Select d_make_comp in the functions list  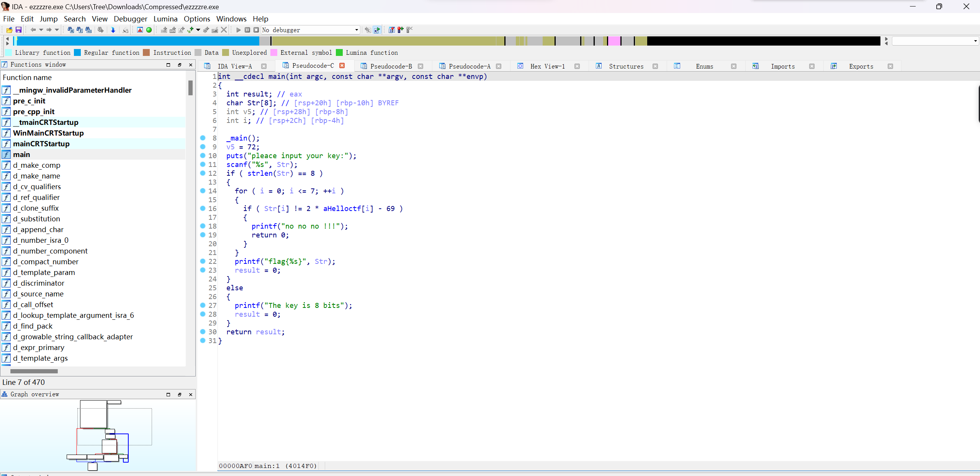pos(37,165)
